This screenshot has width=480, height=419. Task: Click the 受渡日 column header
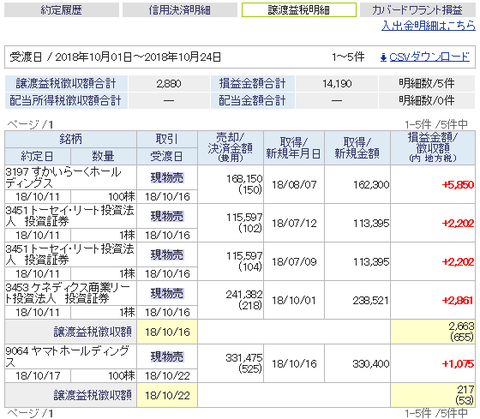click(x=167, y=156)
